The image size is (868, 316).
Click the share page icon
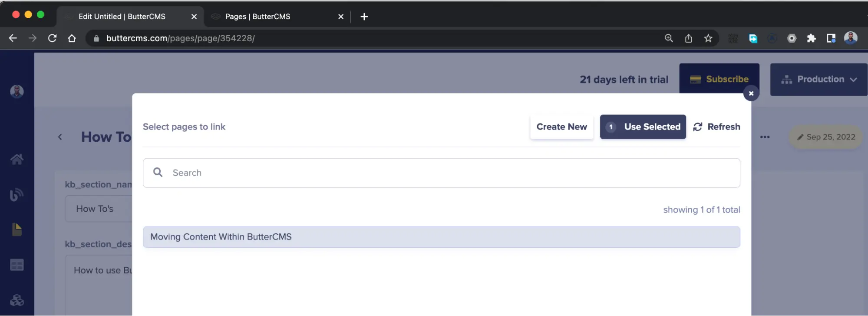(689, 38)
